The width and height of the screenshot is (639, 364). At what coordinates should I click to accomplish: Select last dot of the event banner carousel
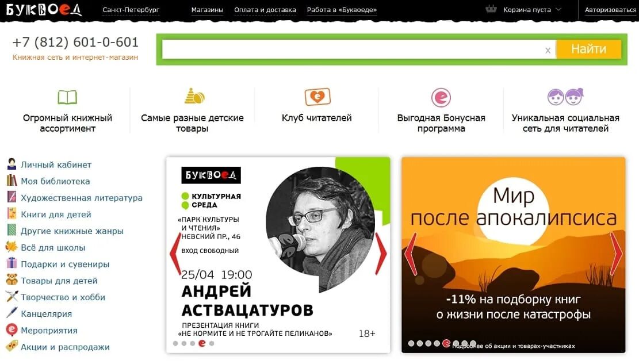[212, 344]
